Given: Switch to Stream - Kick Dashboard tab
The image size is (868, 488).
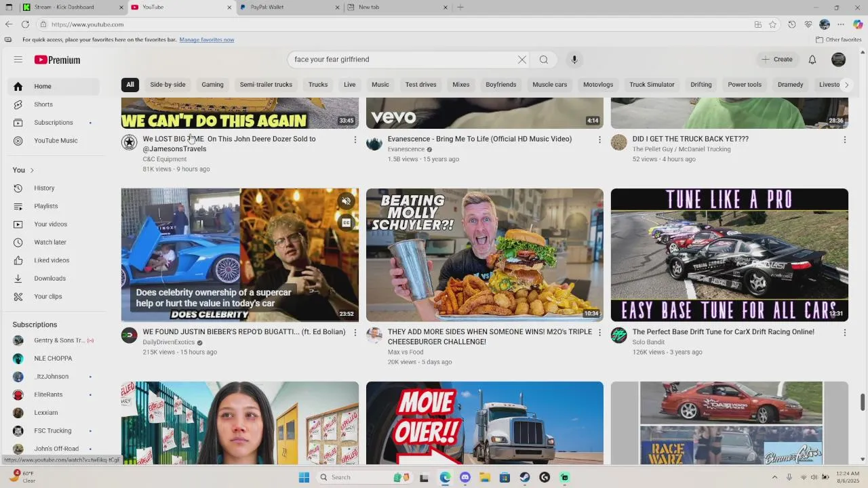Looking at the screenshot, I should tap(73, 7).
